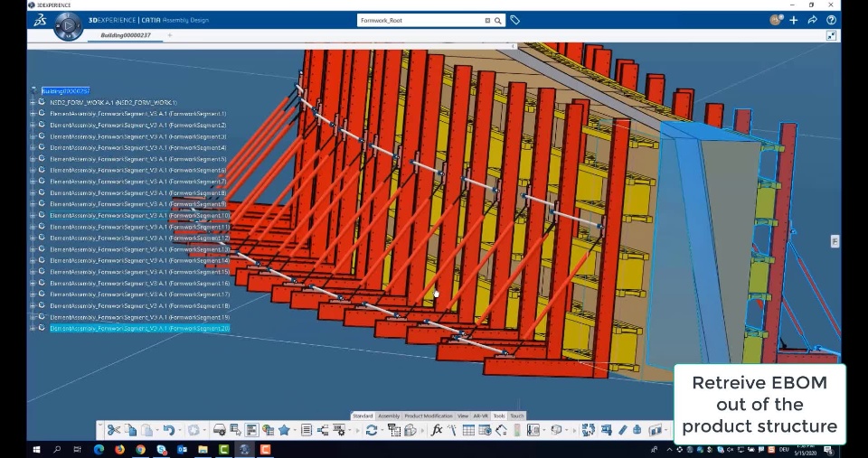Open the Help question mark icon
The height and width of the screenshot is (458, 868).
pos(832,20)
